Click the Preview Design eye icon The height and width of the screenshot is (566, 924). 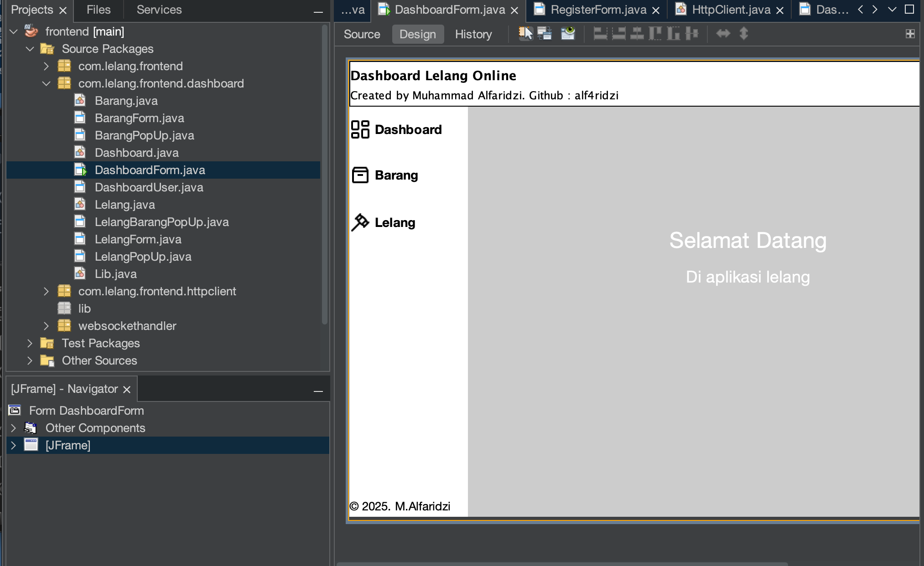pyautogui.click(x=568, y=34)
